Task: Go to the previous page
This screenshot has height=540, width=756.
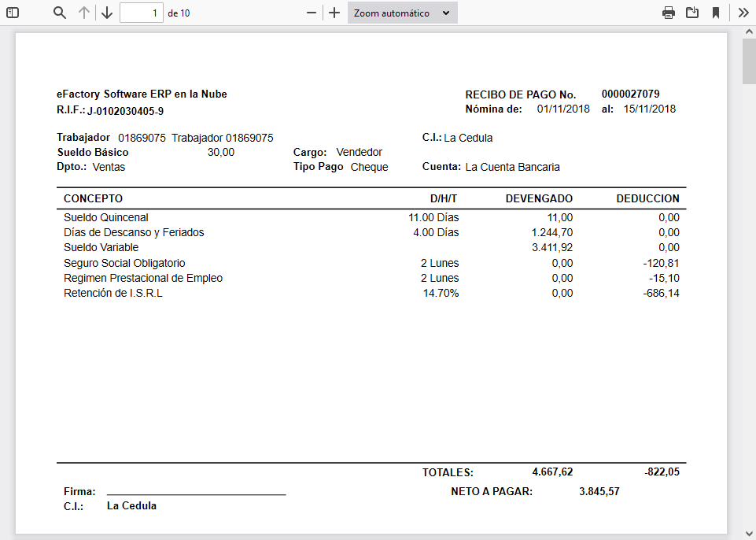Action: pos(84,13)
